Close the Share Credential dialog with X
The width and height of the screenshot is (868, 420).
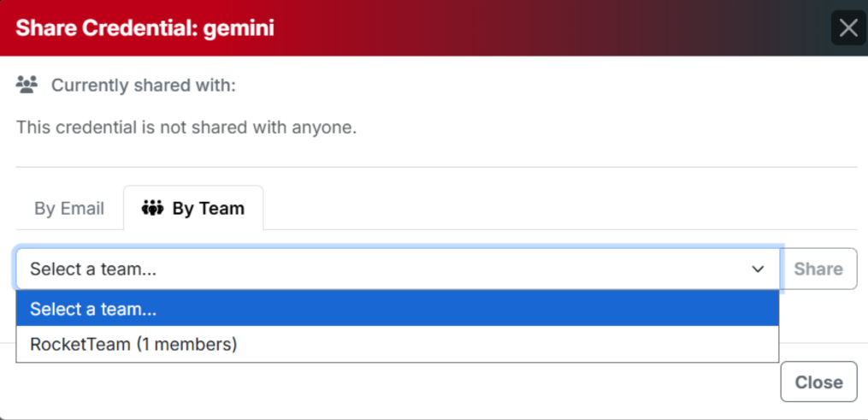(x=848, y=28)
